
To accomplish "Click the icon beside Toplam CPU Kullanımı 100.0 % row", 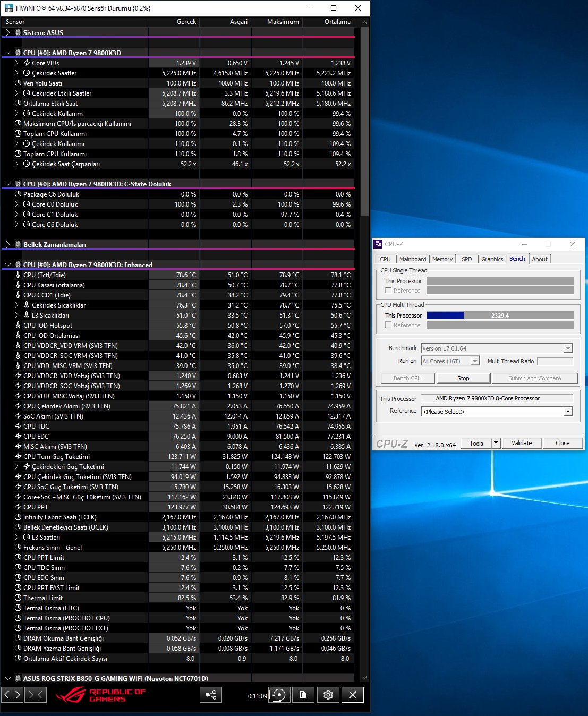I will pyautogui.click(x=18, y=133).
